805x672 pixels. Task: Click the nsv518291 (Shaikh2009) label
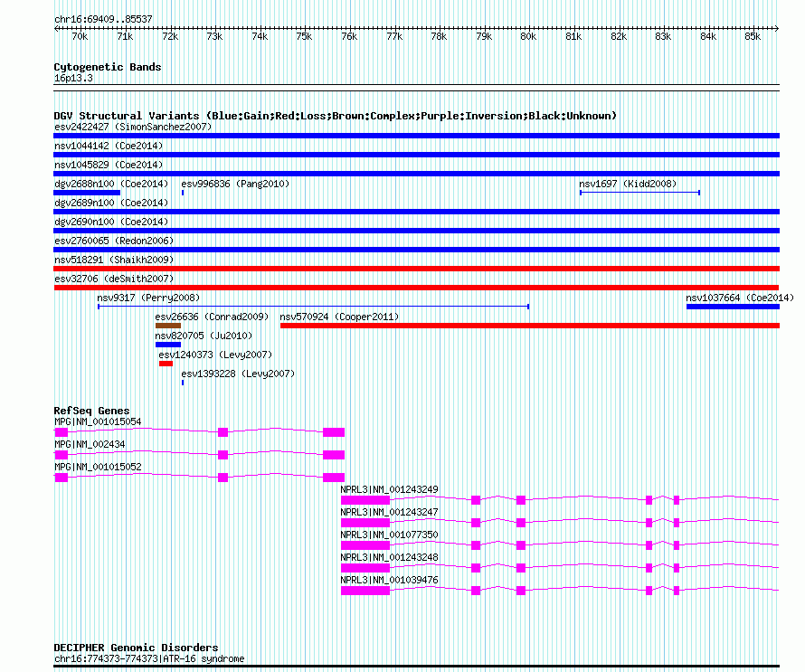(x=114, y=260)
